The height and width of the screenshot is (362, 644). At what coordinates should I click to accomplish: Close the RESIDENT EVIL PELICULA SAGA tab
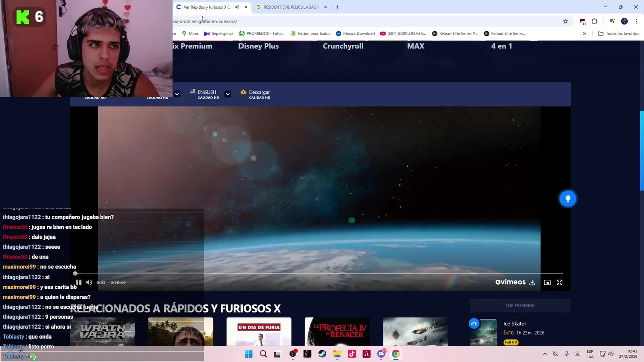pyautogui.click(x=325, y=7)
